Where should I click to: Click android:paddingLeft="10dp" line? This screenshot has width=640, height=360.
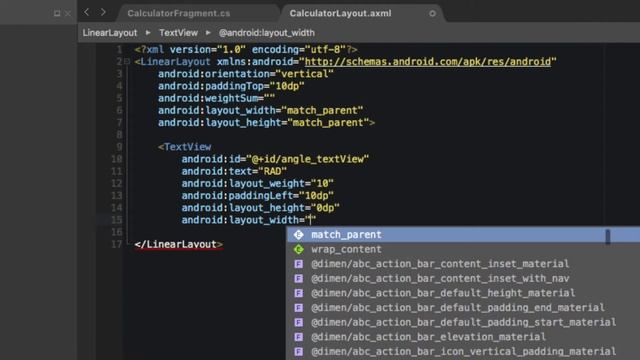click(x=258, y=196)
